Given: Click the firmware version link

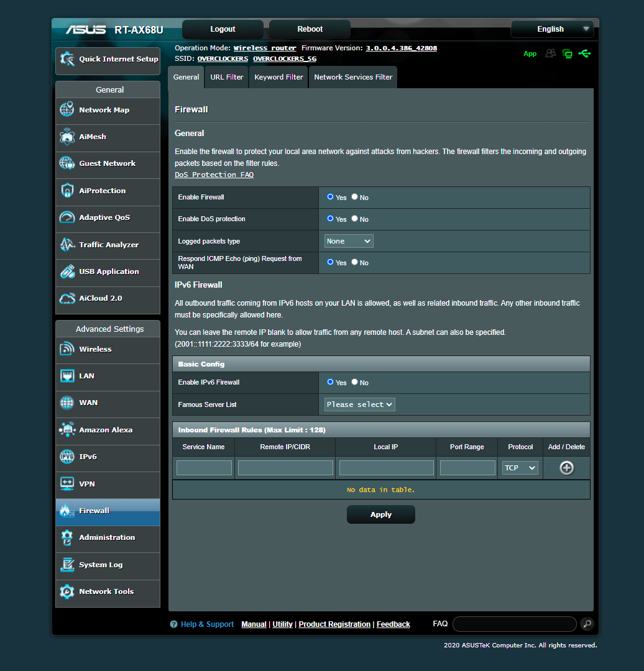Looking at the screenshot, I should [401, 48].
